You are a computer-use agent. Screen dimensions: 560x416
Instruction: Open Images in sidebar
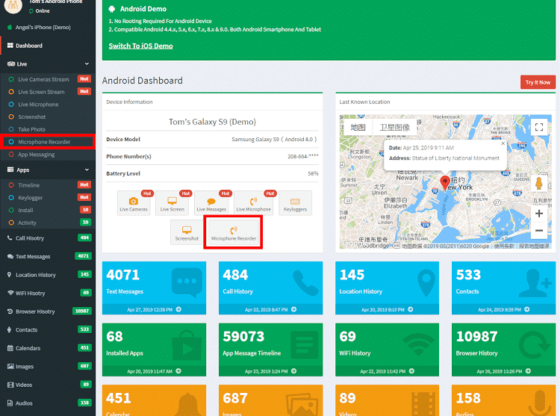(48, 366)
